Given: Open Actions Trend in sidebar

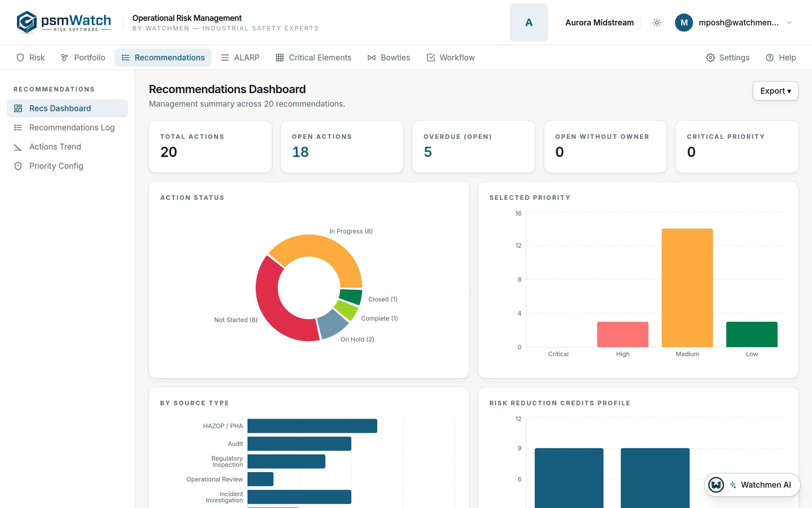Looking at the screenshot, I should [67, 147].
